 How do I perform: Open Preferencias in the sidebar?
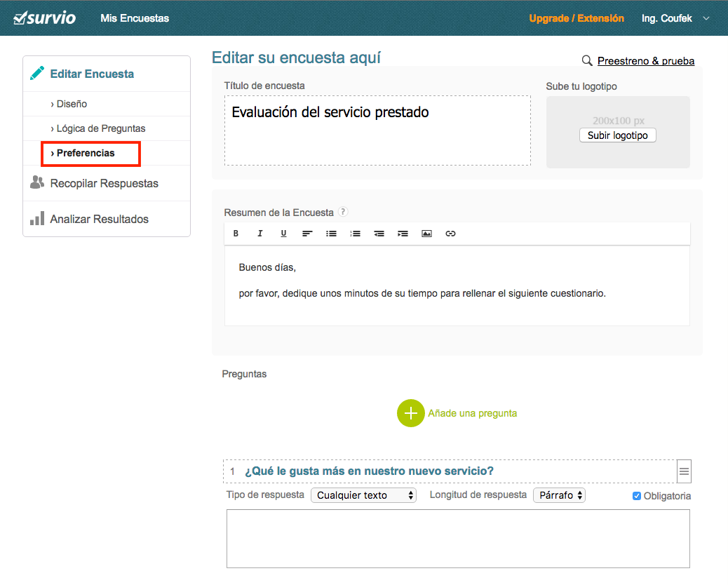[x=86, y=153]
